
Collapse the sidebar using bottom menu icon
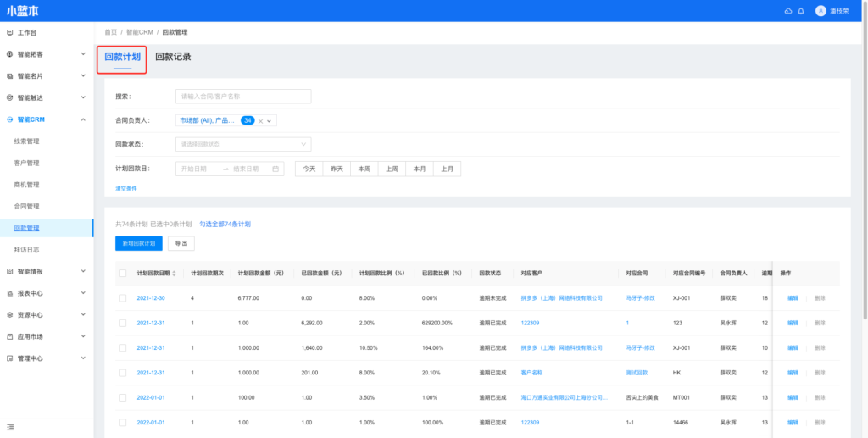pyautogui.click(x=10, y=426)
